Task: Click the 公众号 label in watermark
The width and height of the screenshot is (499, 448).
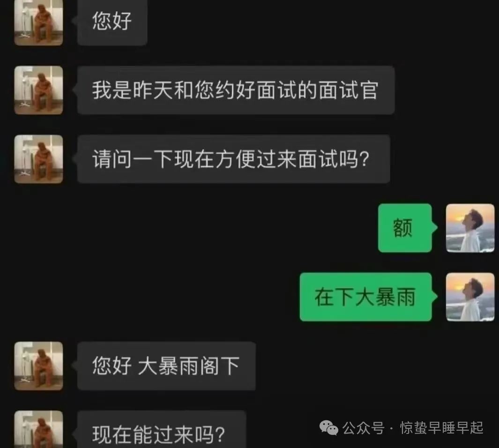Action: point(364,428)
